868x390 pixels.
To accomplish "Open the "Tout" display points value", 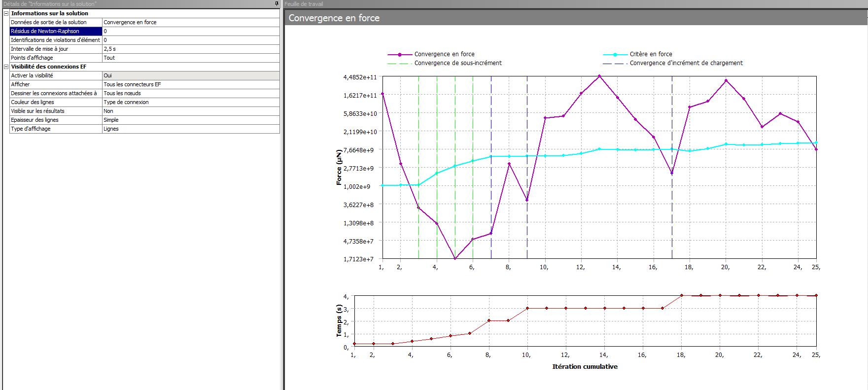I will click(191, 58).
